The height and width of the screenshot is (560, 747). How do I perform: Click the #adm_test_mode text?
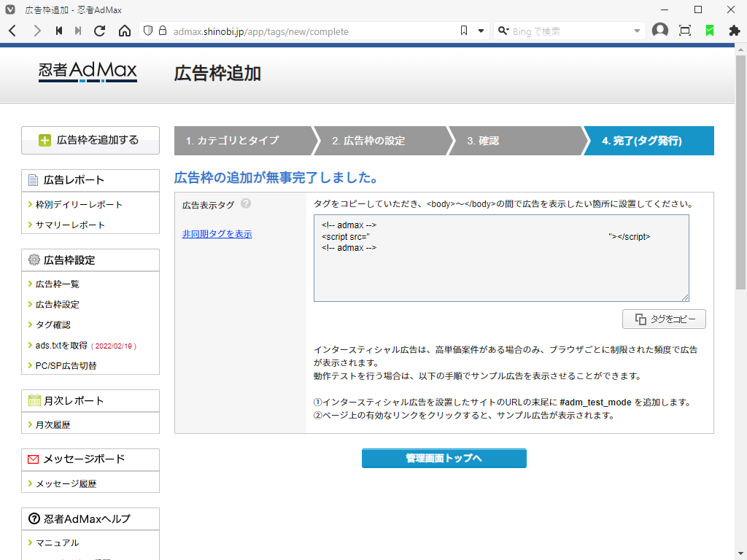(595, 402)
